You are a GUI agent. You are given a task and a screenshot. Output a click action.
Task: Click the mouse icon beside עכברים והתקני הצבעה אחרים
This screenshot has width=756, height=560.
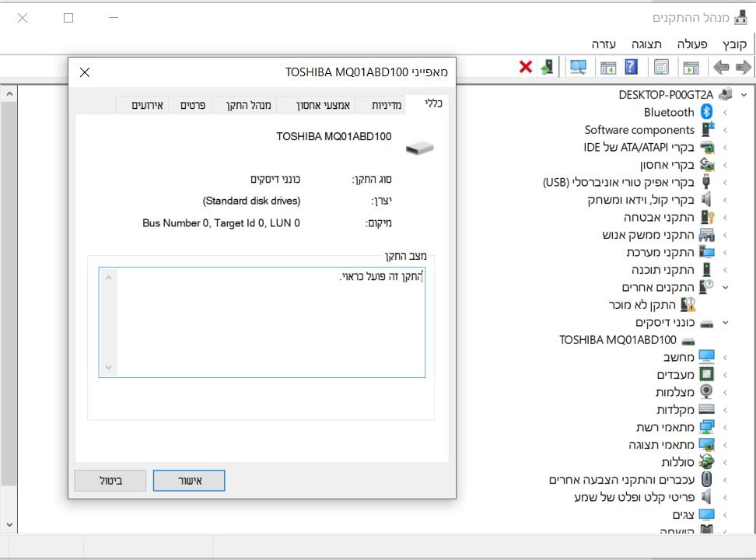click(x=706, y=479)
